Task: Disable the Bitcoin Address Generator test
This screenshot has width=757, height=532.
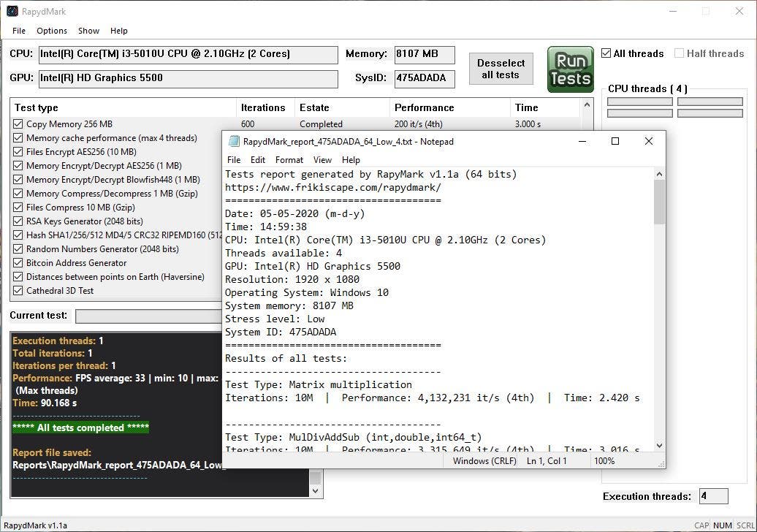Action: coord(18,263)
